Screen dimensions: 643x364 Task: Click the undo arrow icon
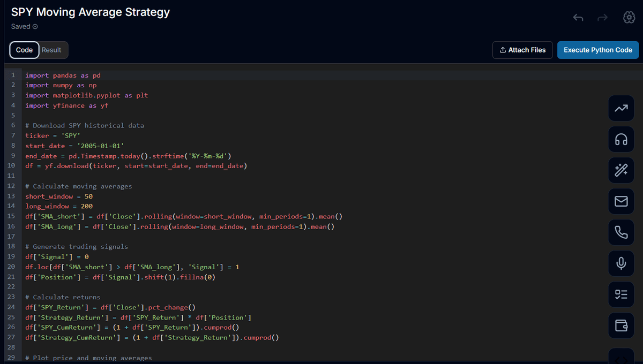[578, 18]
